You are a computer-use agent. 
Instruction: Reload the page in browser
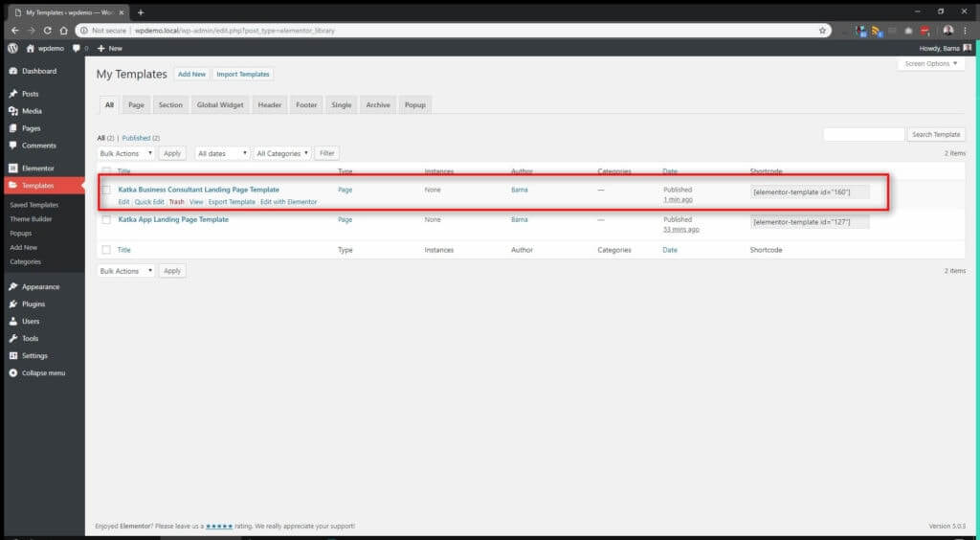[x=48, y=31]
